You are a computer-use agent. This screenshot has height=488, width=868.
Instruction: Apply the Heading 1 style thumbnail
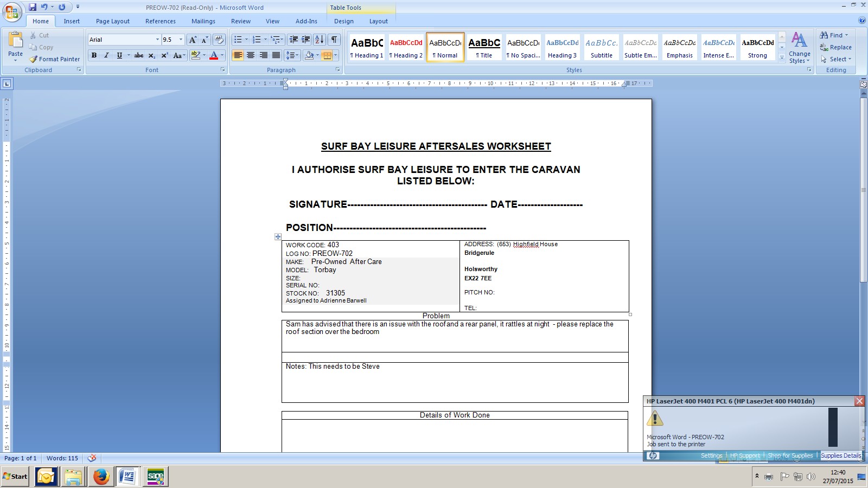pyautogui.click(x=367, y=47)
